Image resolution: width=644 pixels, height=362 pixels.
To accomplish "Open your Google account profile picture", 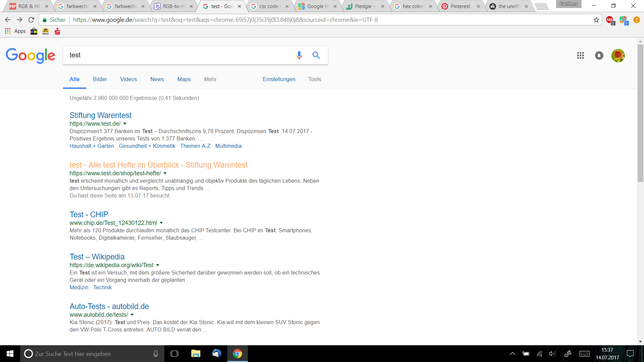I will click(618, 55).
